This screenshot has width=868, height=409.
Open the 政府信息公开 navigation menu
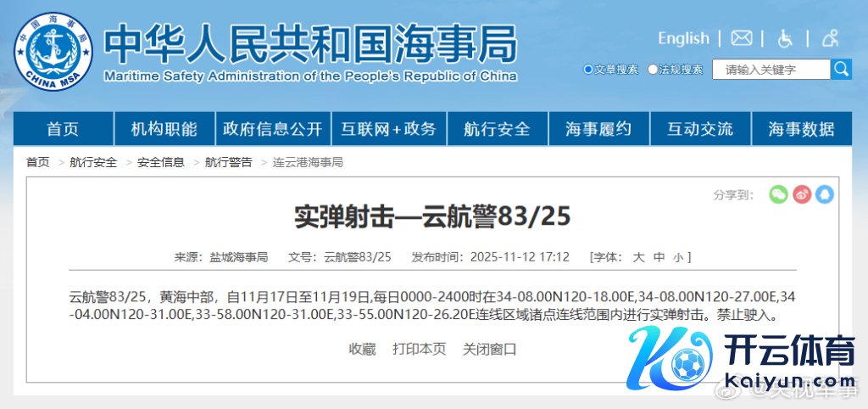(272, 129)
